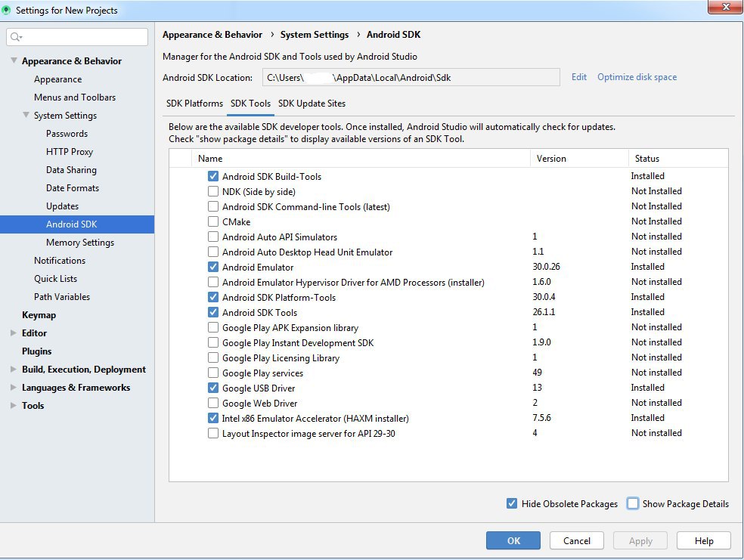Check Layout Inspector image server checkbox

click(213, 433)
